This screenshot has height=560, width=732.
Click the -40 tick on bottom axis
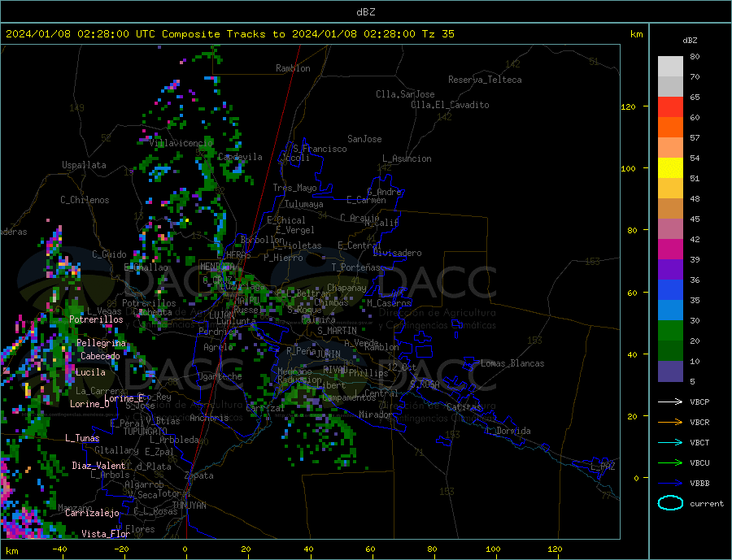coord(59,549)
